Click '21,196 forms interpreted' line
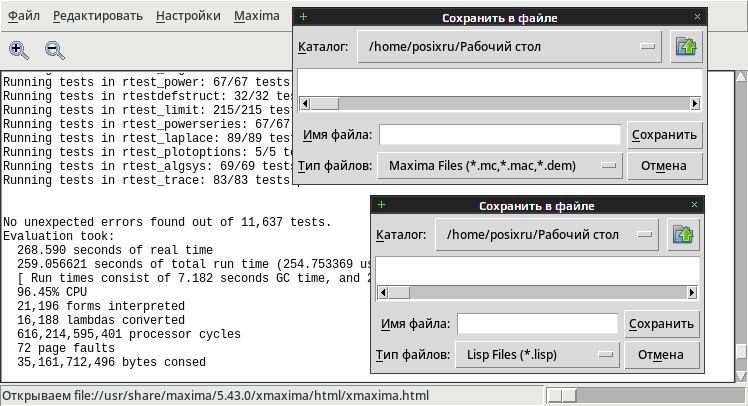Image resolution: width=748 pixels, height=406 pixels. [x=101, y=306]
